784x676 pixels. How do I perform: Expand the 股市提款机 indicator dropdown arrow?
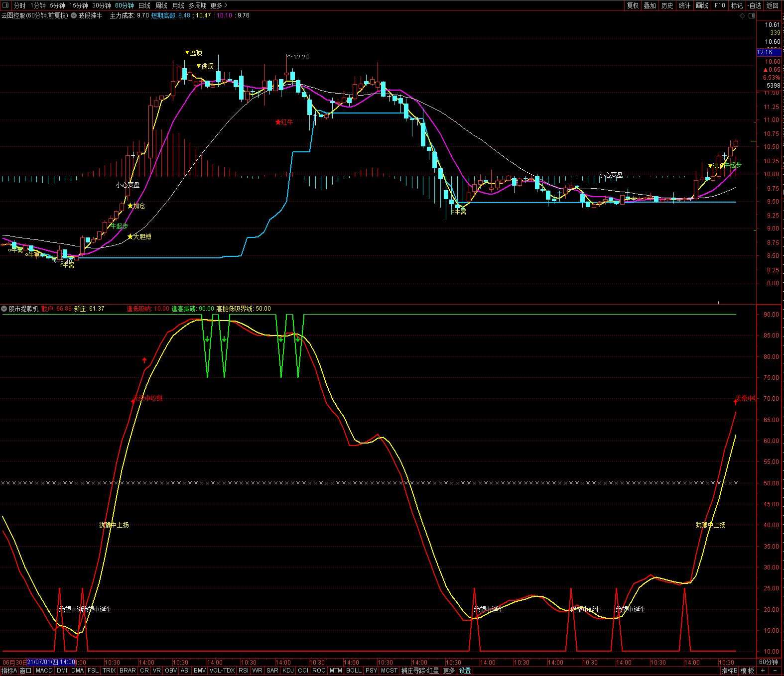(4, 309)
